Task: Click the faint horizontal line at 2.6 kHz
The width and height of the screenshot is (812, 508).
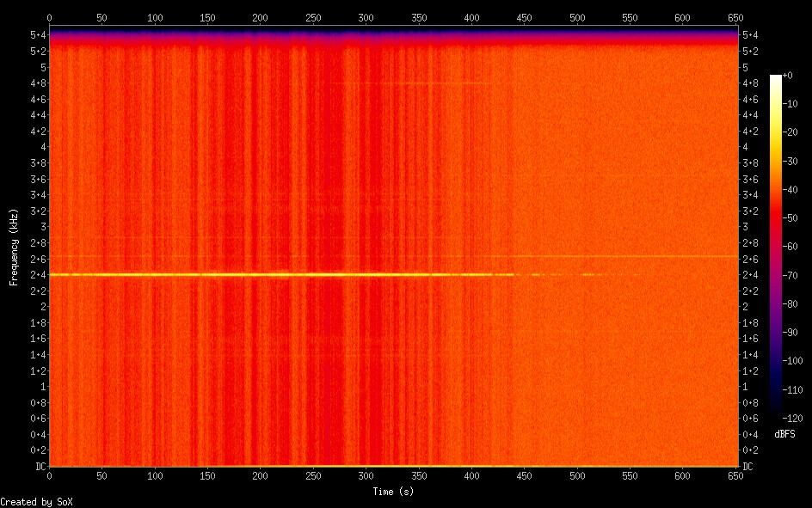Action: click(x=619, y=256)
